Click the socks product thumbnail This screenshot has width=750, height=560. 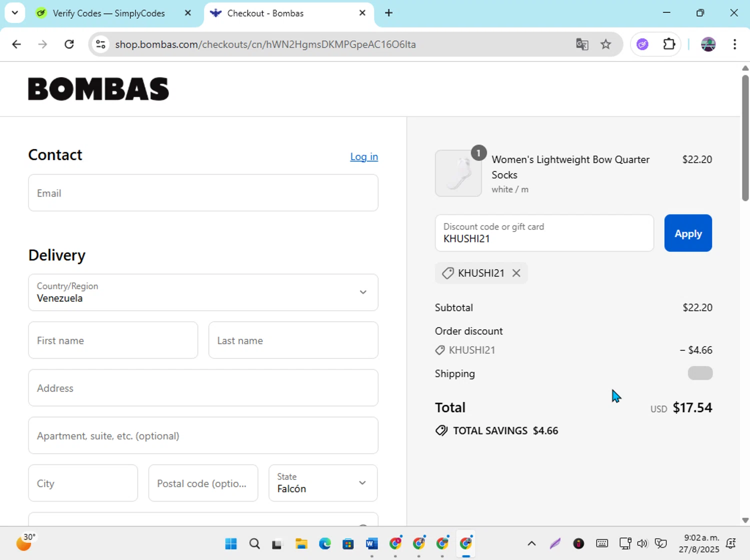click(x=458, y=173)
